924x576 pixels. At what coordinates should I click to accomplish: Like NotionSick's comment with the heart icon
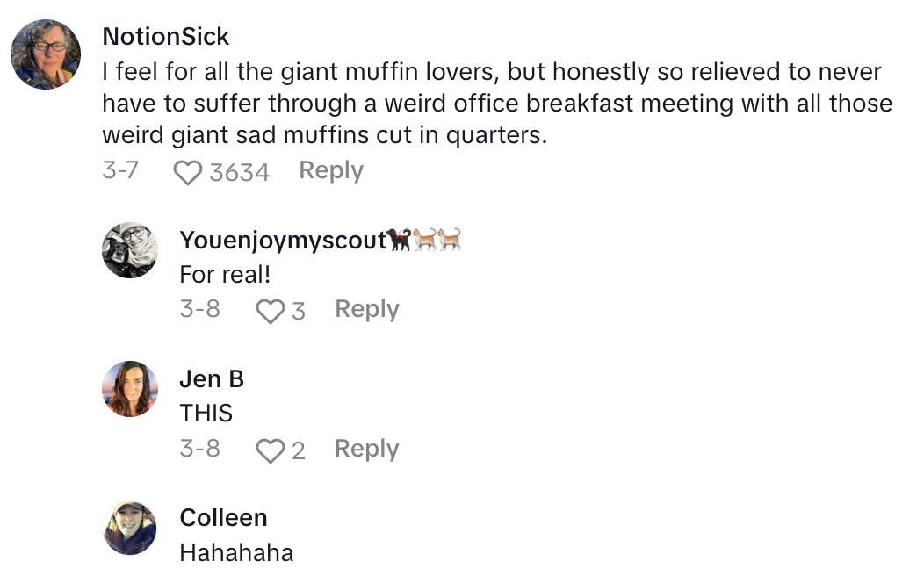pyautogui.click(x=187, y=172)
